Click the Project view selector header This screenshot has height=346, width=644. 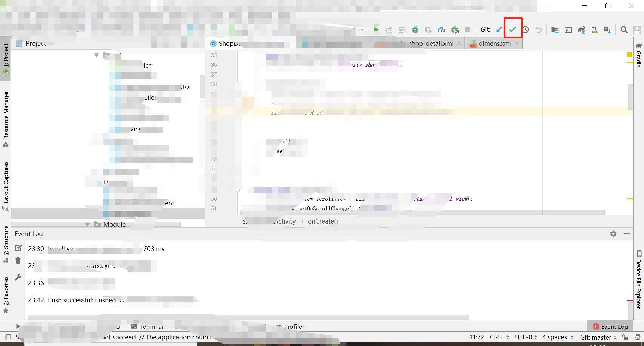pyautogui.click(x=32, y=43)
